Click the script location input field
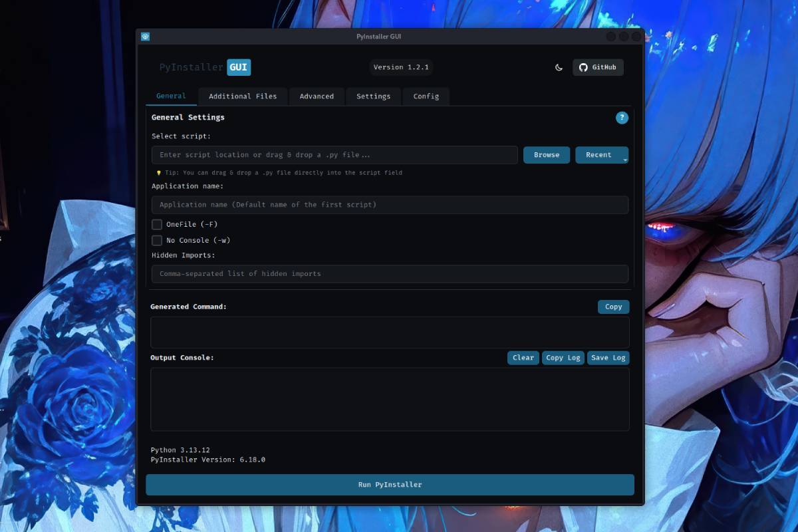Image resolution: width=798 pixels, height=532 pixels. pos(334,155)
